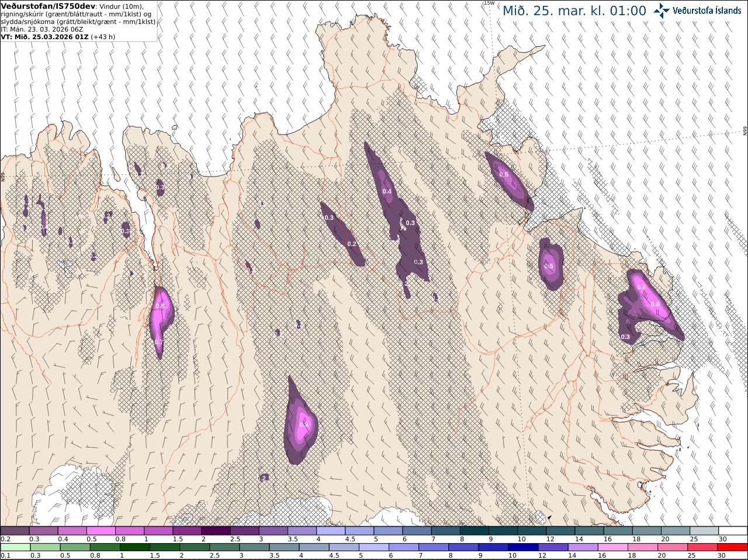Click the Veðurstofa Íslands logo emblem
This screenshot has height=560, width=748.
coord(662,10)
